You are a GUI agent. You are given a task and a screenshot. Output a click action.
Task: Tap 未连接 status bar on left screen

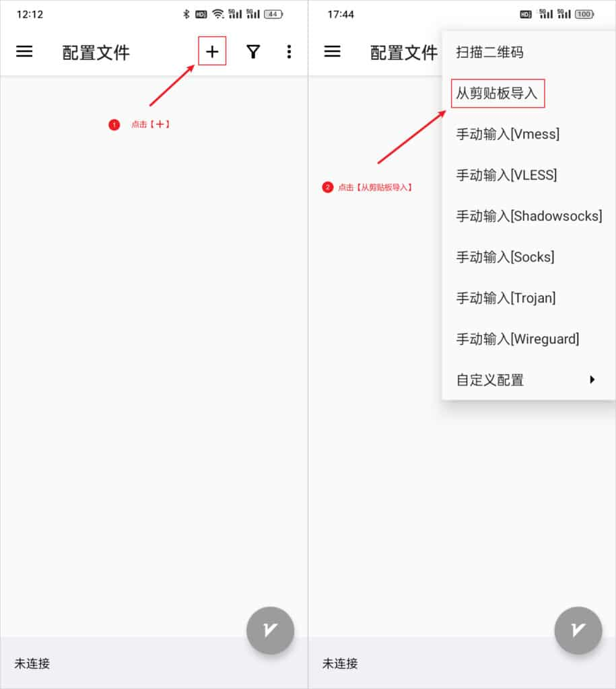pos(154,663)
